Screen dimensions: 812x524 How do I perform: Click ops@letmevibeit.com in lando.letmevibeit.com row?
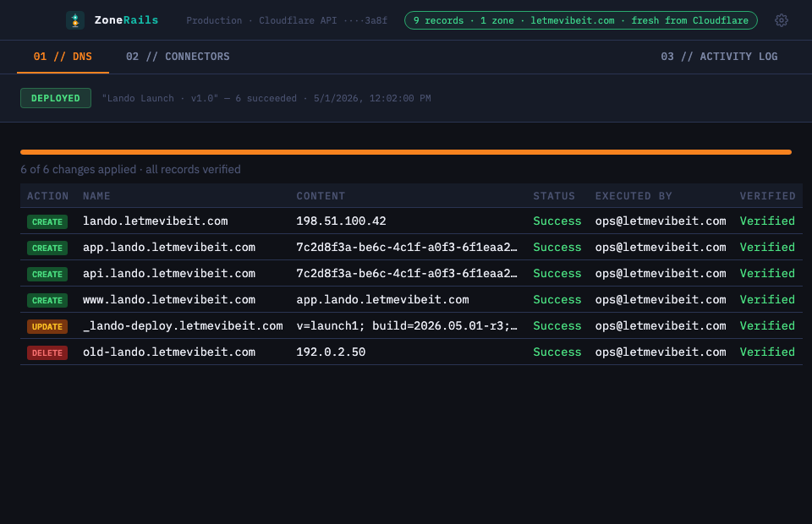pos(661,221)
